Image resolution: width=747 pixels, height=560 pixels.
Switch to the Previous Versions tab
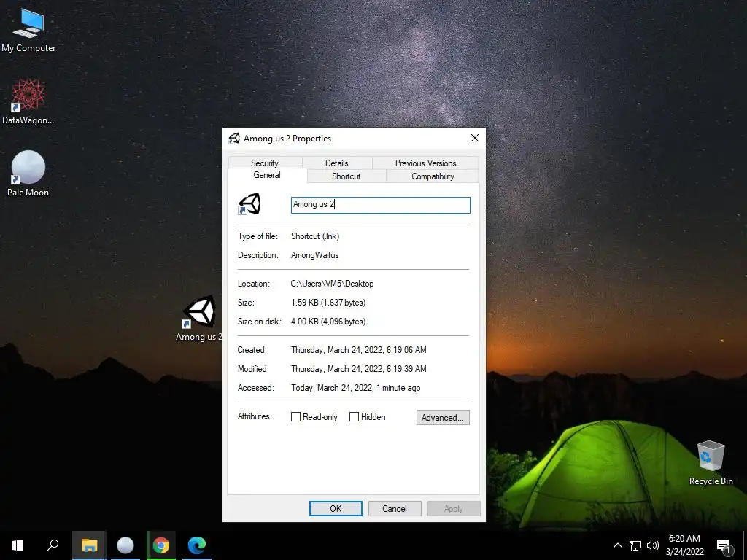tap(425, 163)
